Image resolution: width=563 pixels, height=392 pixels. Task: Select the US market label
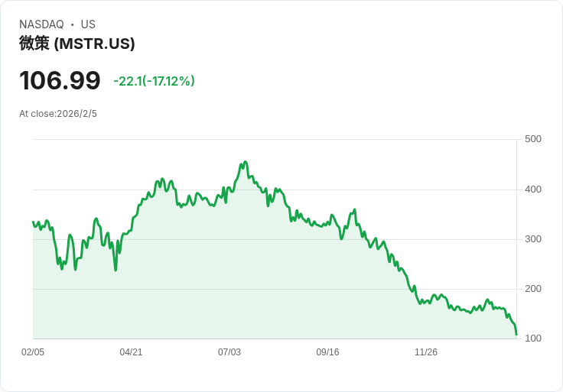(88, 24)
